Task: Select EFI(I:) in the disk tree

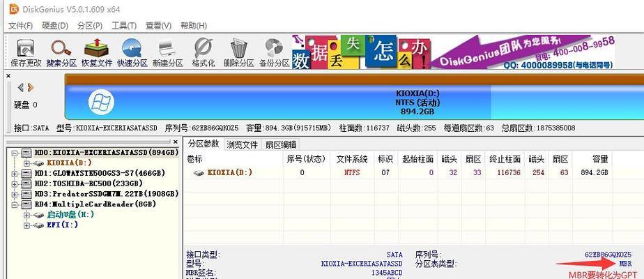Action: point(63,225)
